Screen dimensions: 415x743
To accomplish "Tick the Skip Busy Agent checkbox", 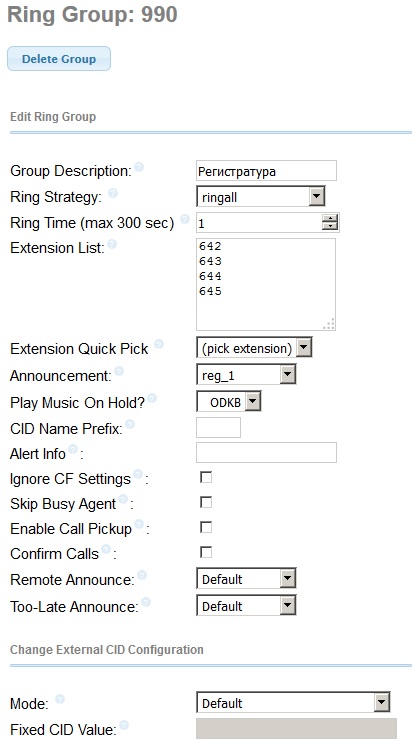I will coord(206,502).
